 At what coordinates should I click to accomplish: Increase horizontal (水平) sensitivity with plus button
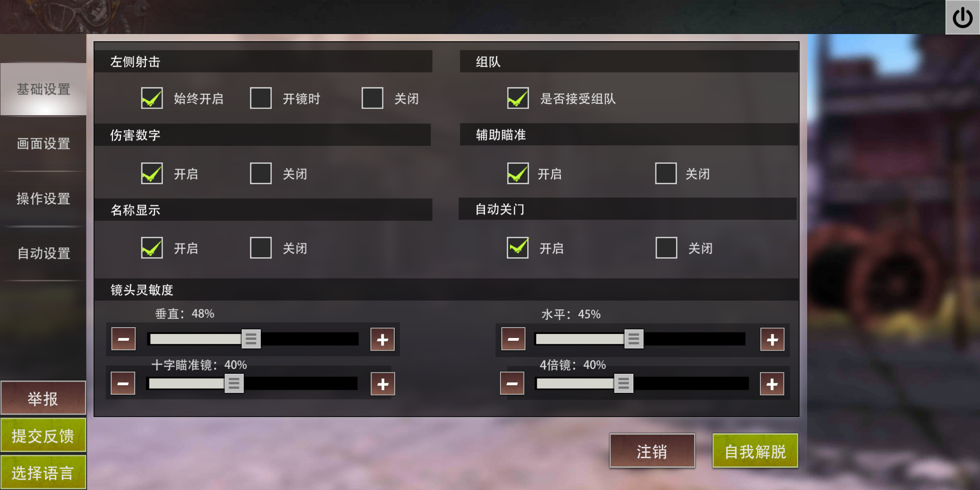[772, 339]
